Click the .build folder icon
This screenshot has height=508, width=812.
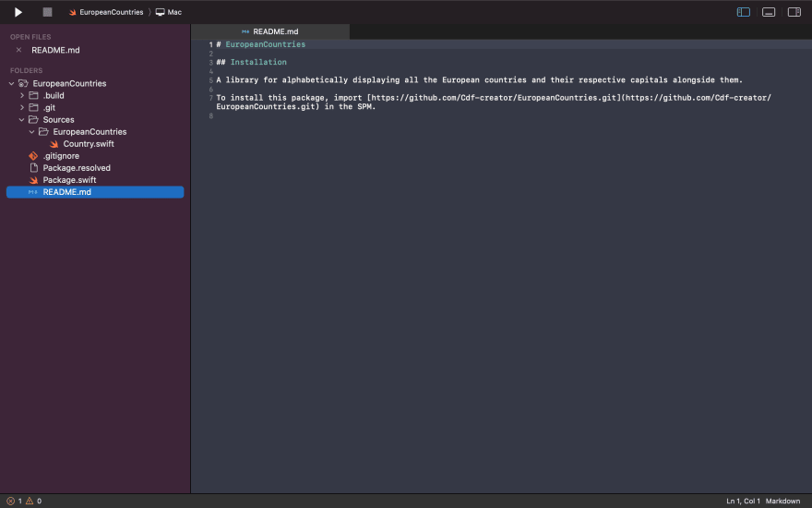tap(33, 95)
